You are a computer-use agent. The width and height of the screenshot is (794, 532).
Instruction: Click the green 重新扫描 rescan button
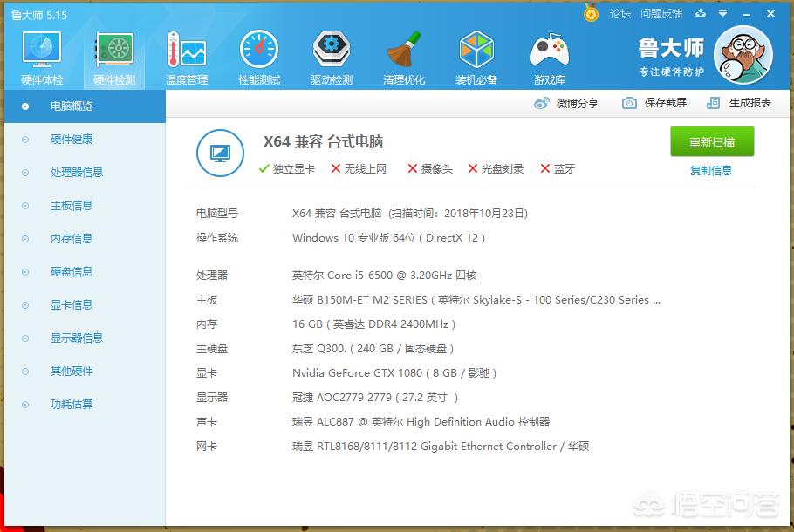(711, 142)
